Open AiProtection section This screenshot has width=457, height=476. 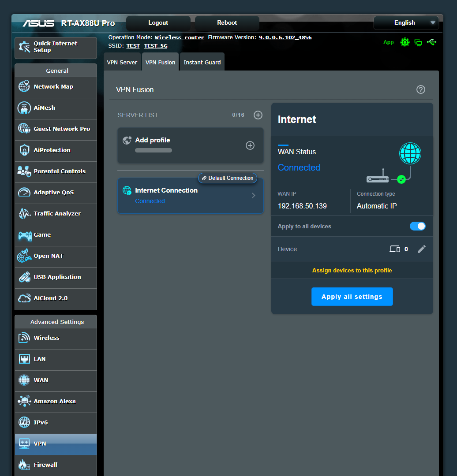click(56, 151)
